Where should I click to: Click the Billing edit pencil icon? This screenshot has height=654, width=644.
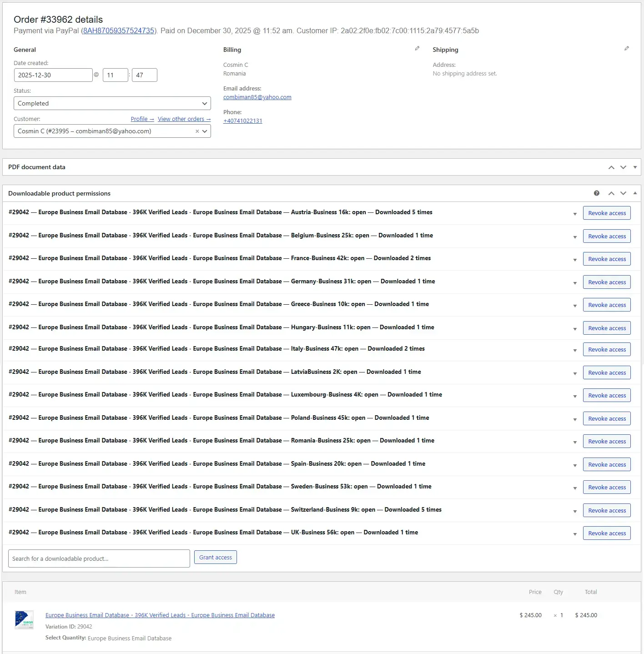click(x=417, y=48)
